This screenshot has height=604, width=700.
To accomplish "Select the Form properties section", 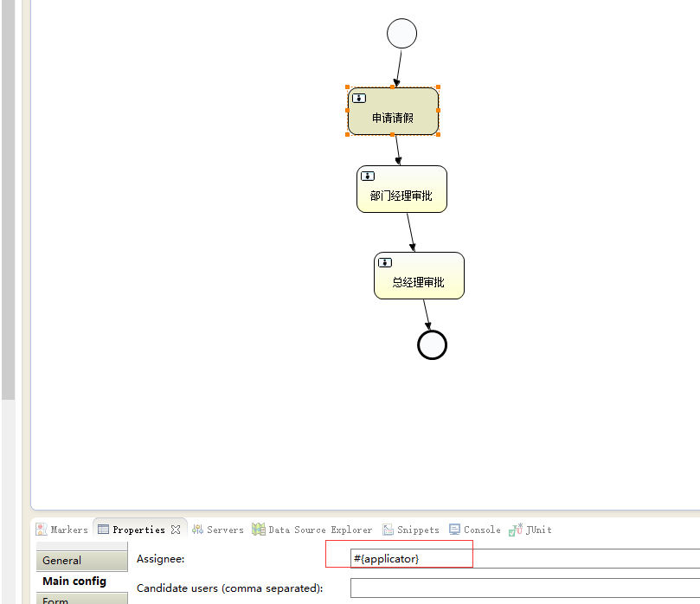I will click(82, 599).
